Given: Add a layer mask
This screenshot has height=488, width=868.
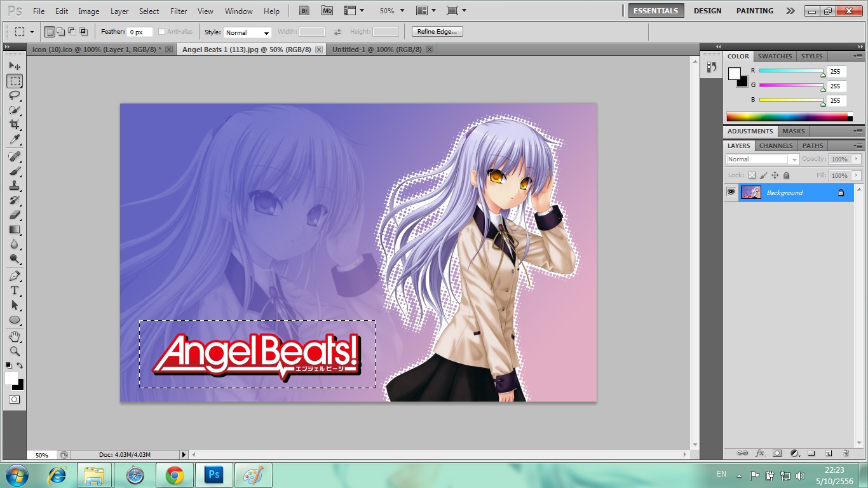Looking at the screenshot, I should (x=776, y=453).
